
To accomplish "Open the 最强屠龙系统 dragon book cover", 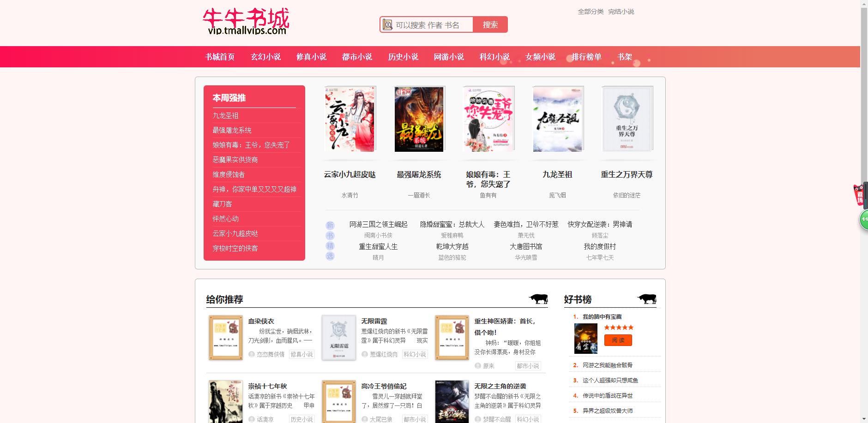I will pyautogui.click(x=419, y=119).
